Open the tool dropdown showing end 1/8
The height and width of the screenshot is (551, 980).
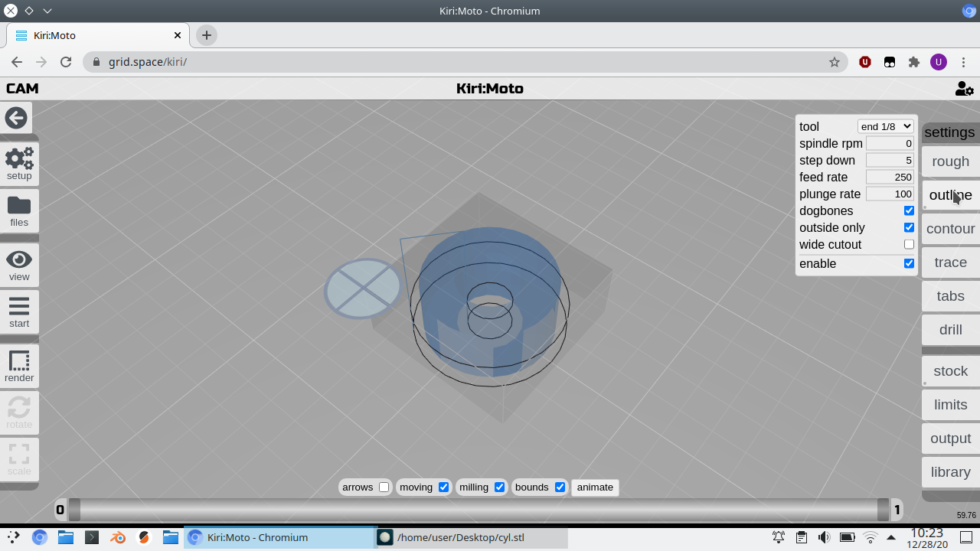(x=886, y=126)
